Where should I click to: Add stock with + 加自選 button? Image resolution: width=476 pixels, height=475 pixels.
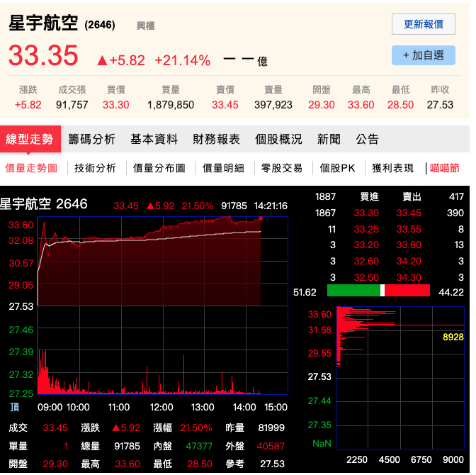[x=423, y=55]
